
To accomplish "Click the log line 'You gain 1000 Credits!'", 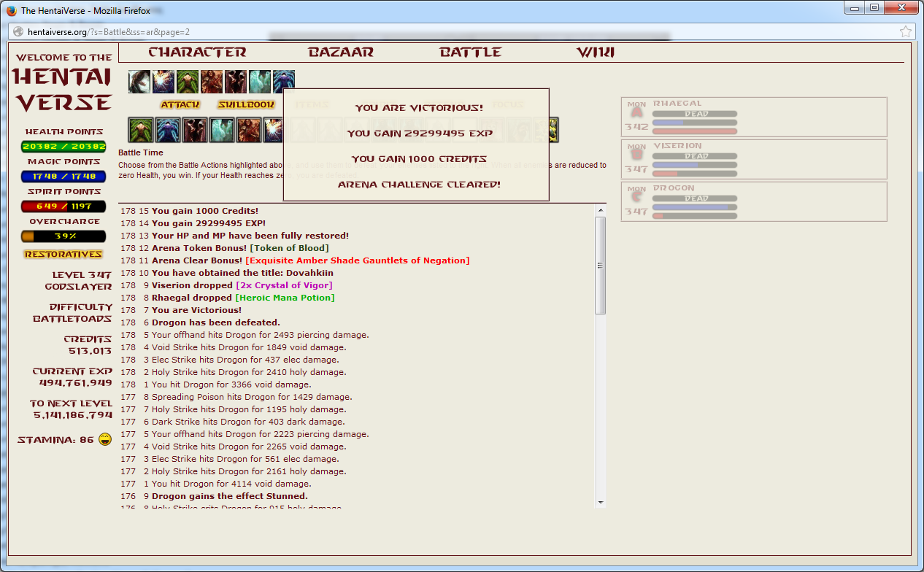I will pos(205,211).
